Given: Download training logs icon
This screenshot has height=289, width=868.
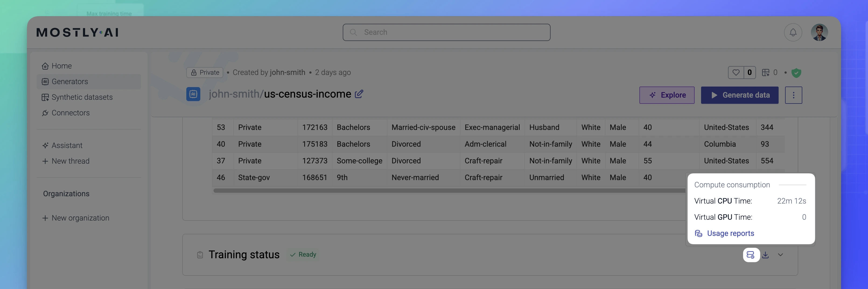Looking at the screenshot, I should click(766, 255).
